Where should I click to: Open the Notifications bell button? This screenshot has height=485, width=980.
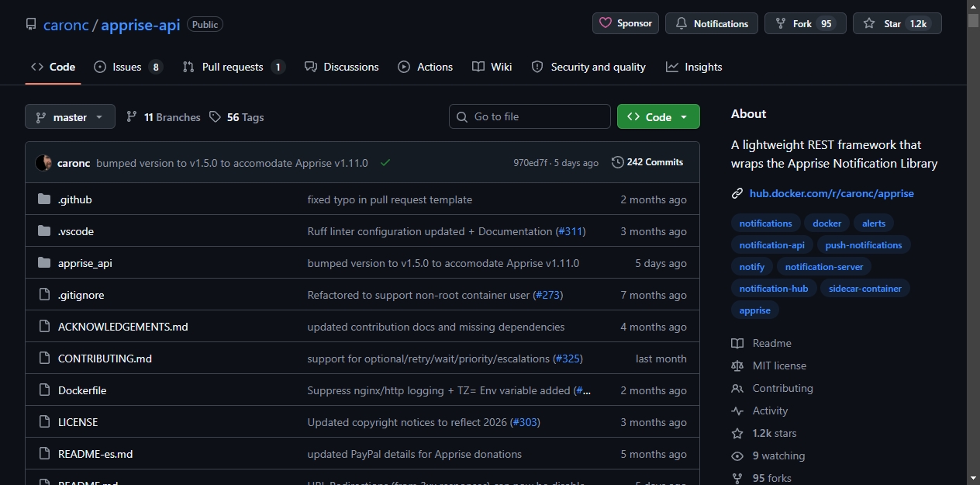click(x=712, y=23)
